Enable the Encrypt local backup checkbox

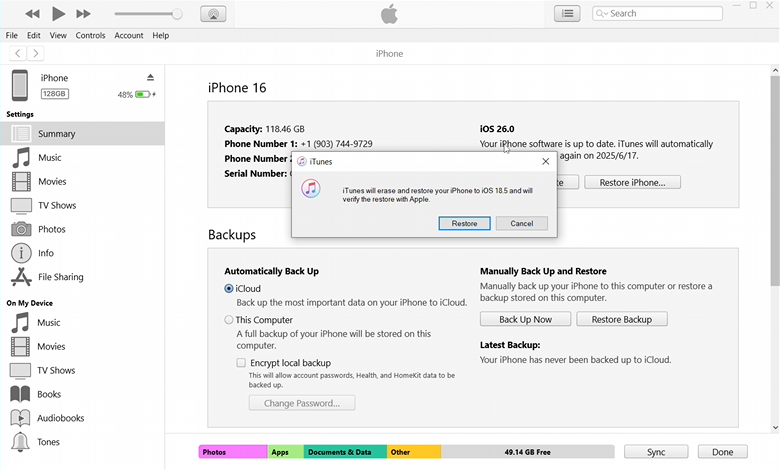point(241,363)
